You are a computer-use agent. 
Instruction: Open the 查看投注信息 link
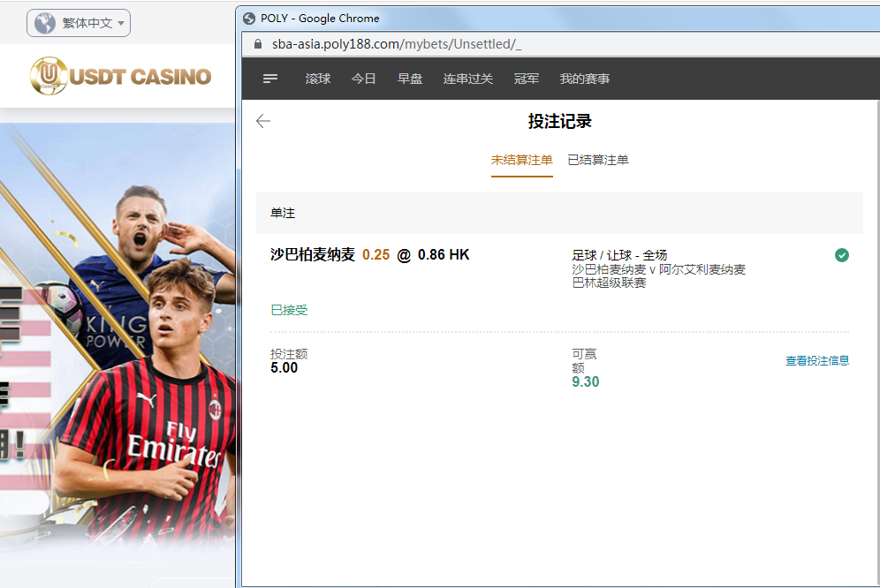(x=817, y=361)
